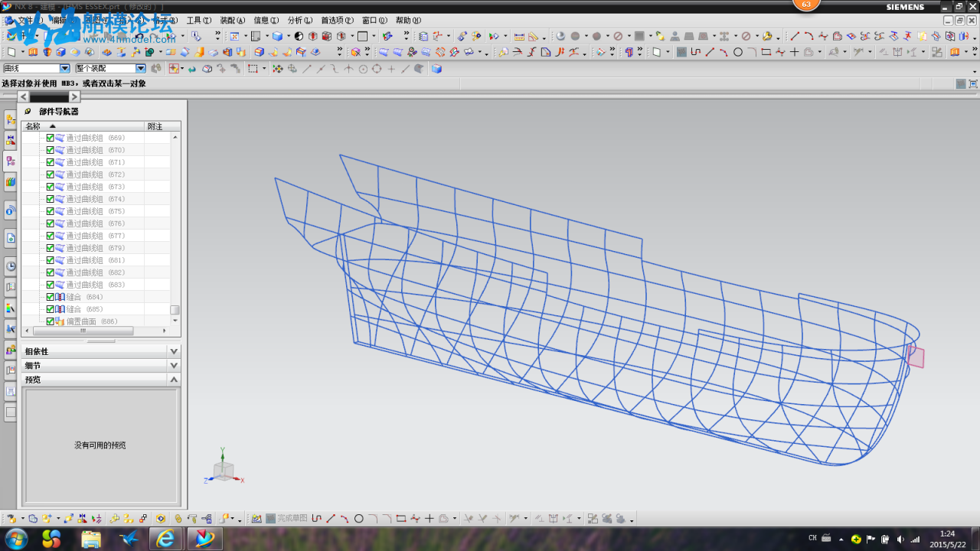Open the 窗口(O) menu
The width and height of the screenshot is (980, 551).
374,21
